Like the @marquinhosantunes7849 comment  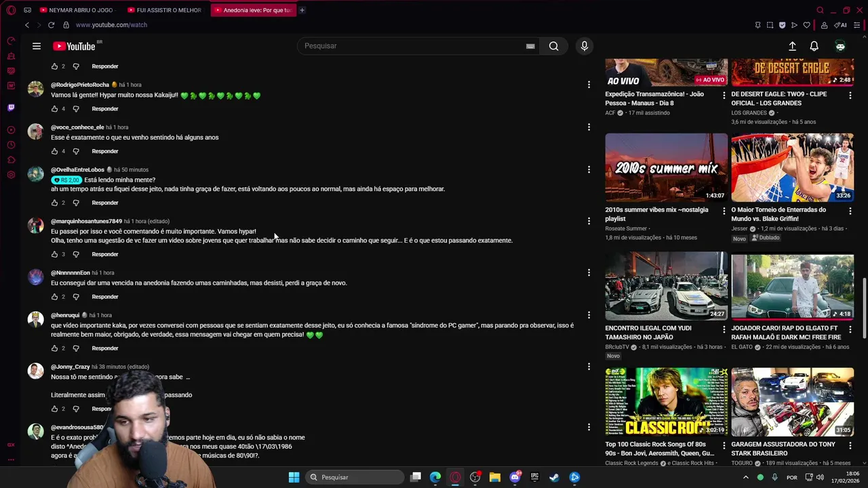pos(55,254)
